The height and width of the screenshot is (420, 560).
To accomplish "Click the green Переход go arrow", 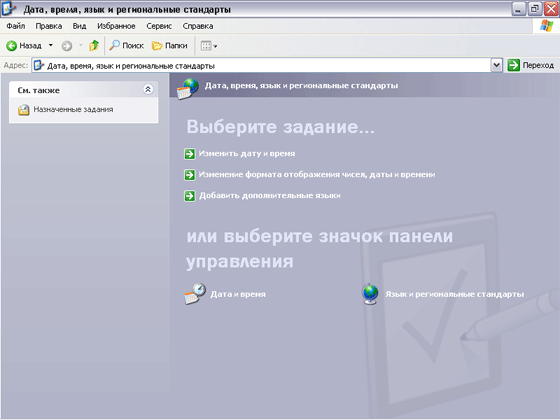I will [x=514, y=65].
